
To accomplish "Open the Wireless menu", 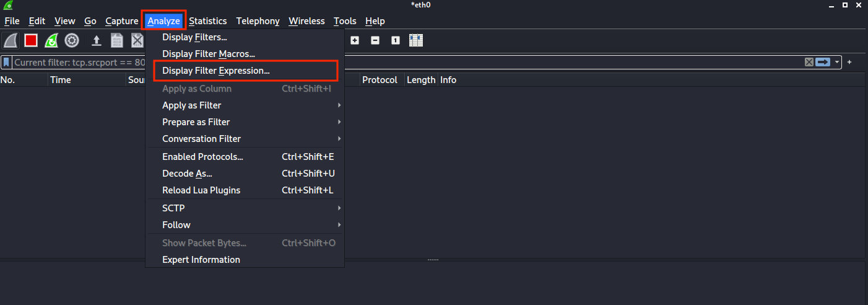I will [x=306, y=21].
